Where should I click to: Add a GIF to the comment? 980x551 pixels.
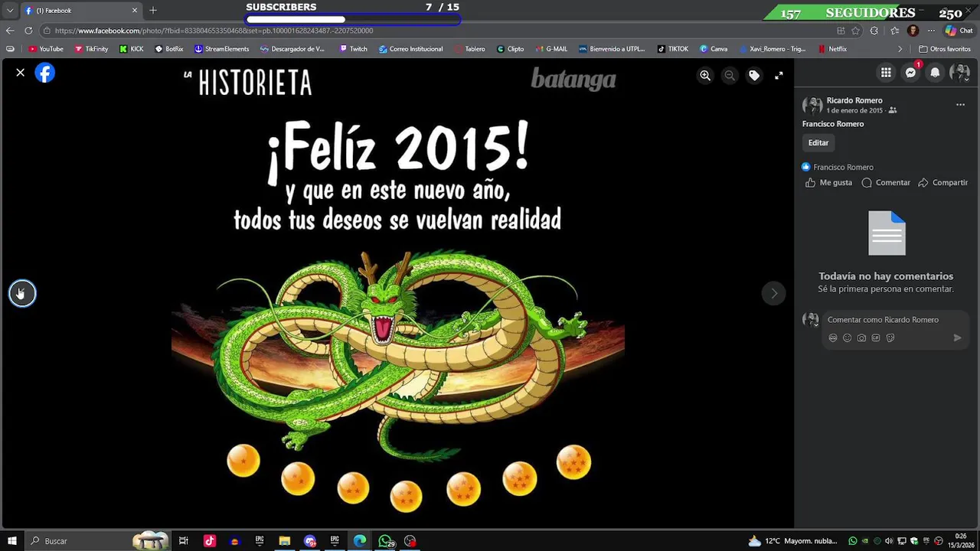click(876, 338)
